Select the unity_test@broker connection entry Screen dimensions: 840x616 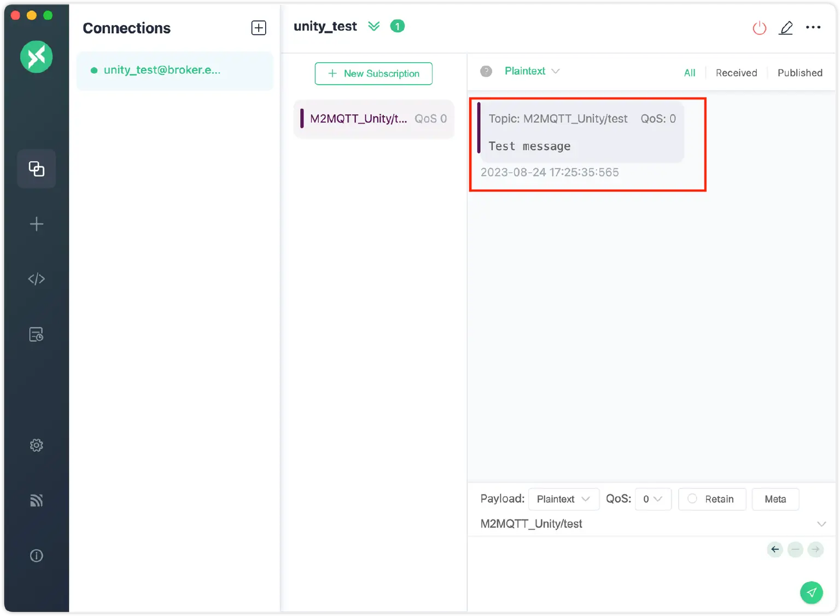(x=175, y=71)
